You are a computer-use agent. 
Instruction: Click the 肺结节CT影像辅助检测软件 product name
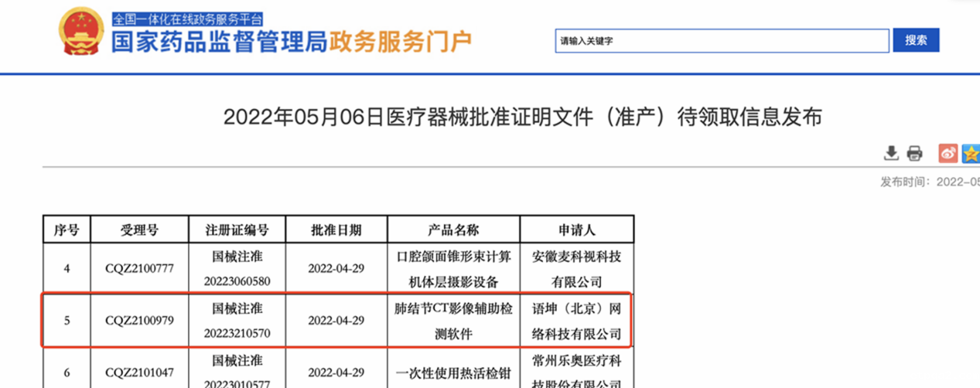click(x=453, y=321)
